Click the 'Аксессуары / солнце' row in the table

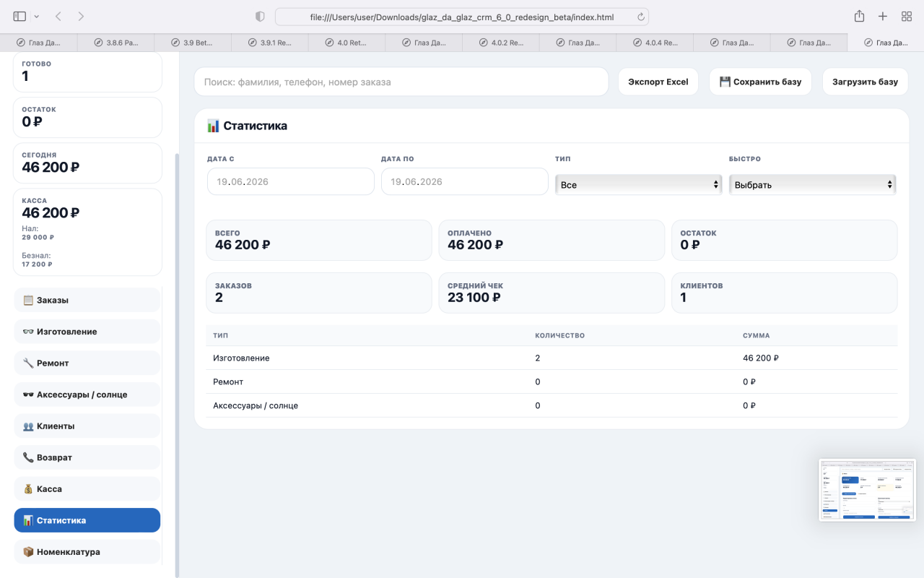pyautogui.click(x=552, y=405)
